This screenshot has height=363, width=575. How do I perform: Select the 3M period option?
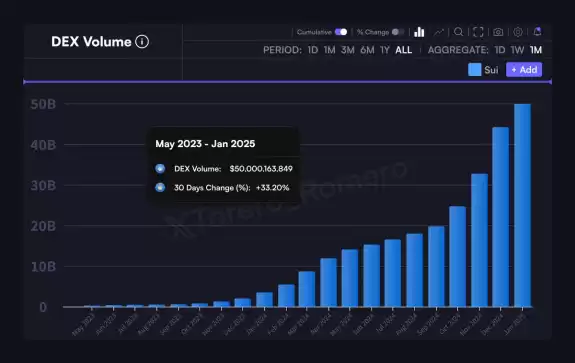click(348, 50)
